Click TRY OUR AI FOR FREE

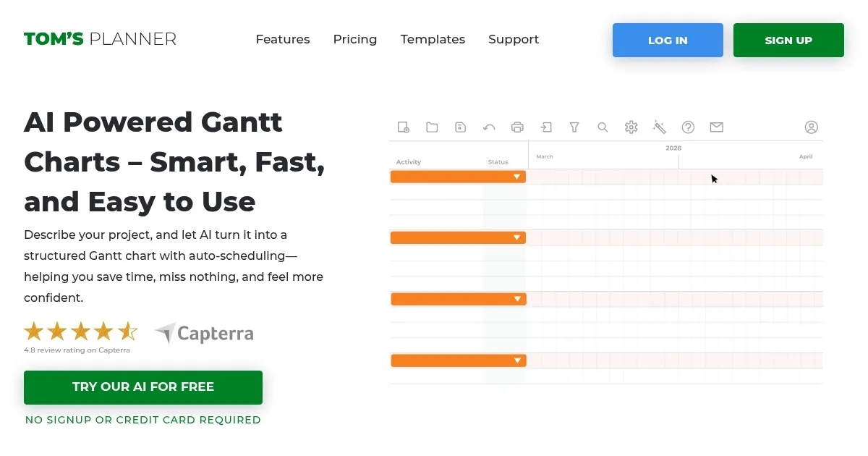click(142, 387)
